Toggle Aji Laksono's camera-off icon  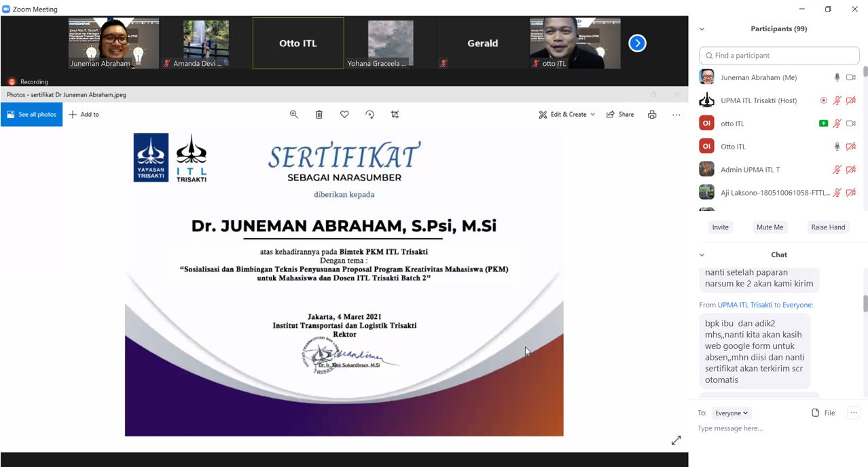(x=851, y=193)
